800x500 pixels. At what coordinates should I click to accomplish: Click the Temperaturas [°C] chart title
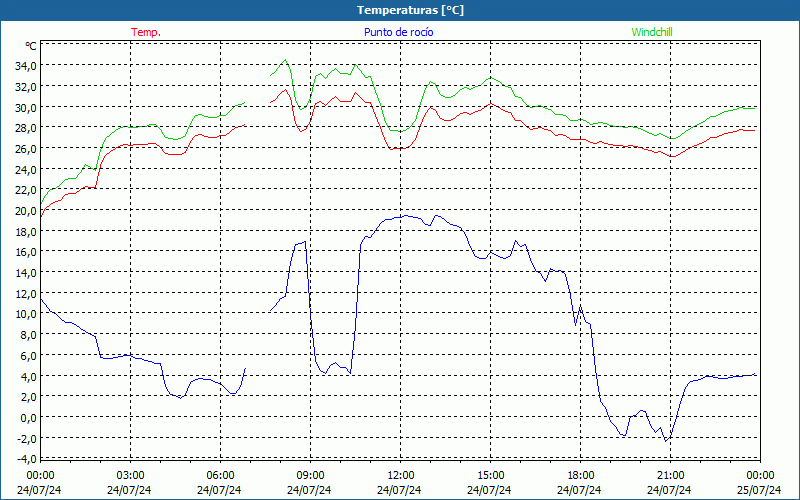[x=410, y=10]
